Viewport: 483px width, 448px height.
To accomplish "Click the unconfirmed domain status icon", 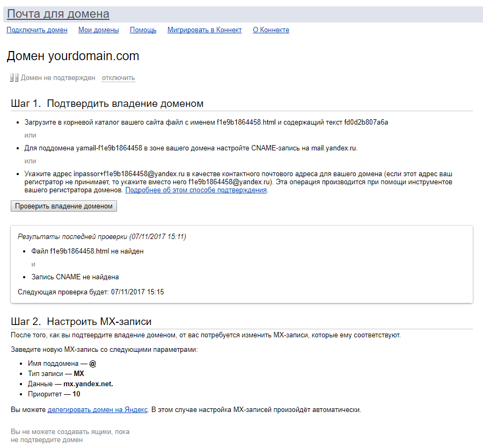I will click(x=14, y=78).
